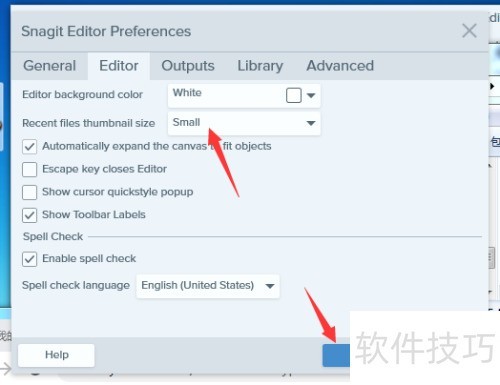Screen dimensions: 500x385
Task: Enable Escape key closes Editor
Action: [29, 169]
